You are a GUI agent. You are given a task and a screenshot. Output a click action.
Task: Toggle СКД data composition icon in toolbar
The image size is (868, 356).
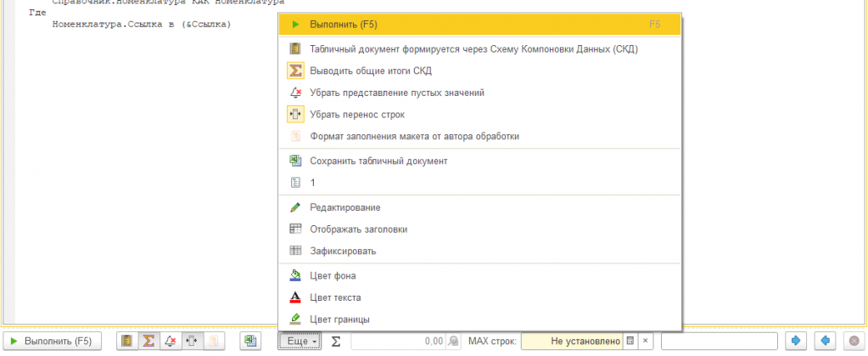(126, 342)
